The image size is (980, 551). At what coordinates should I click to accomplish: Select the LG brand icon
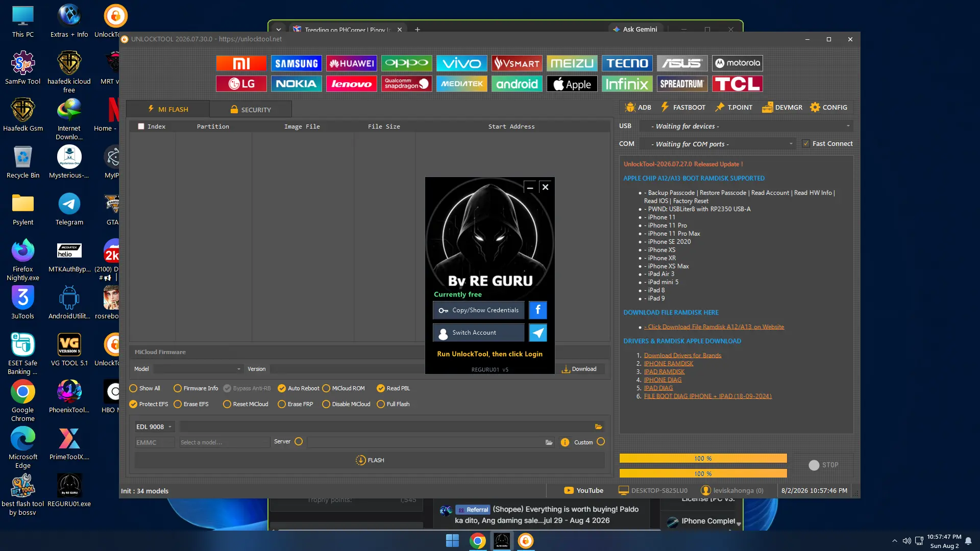point(241,84)
